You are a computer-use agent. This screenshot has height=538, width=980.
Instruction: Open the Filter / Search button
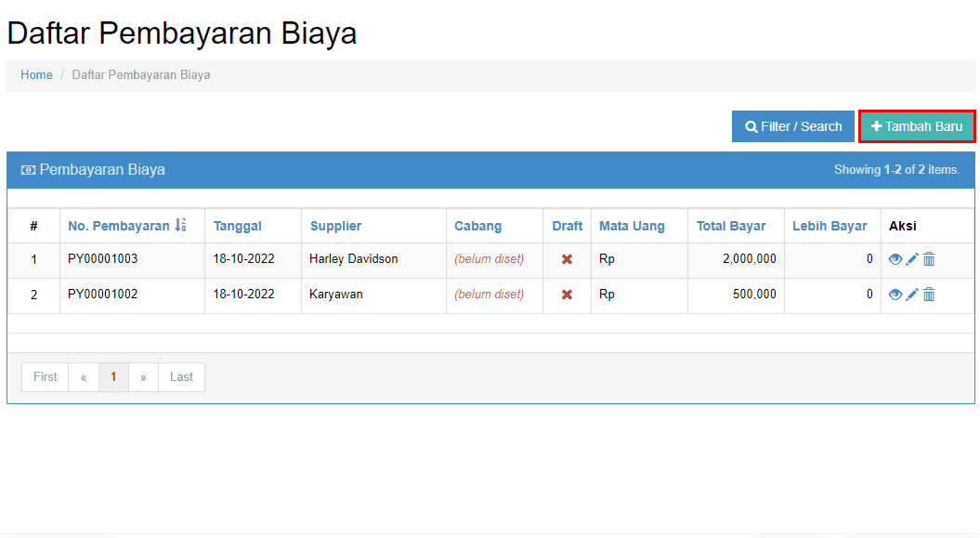click(x=793, y=126)
